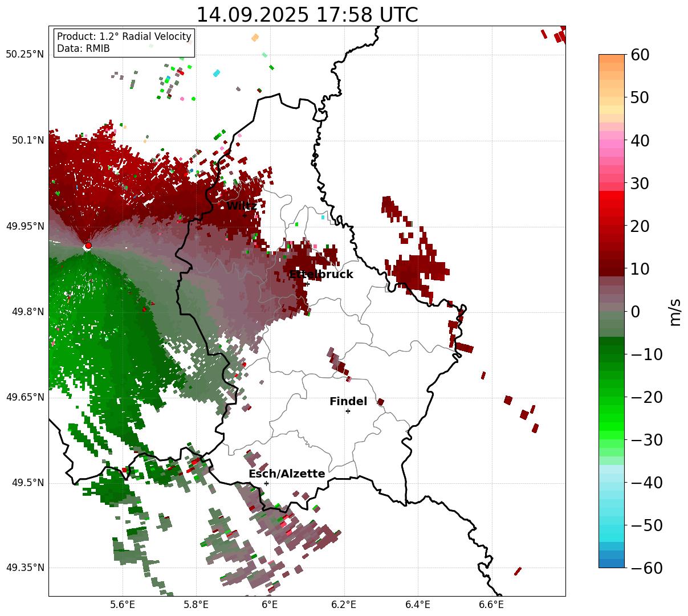The image size is (688, 616).
Task: Click the colorbar label −60
Action: (x=646, y=568)
